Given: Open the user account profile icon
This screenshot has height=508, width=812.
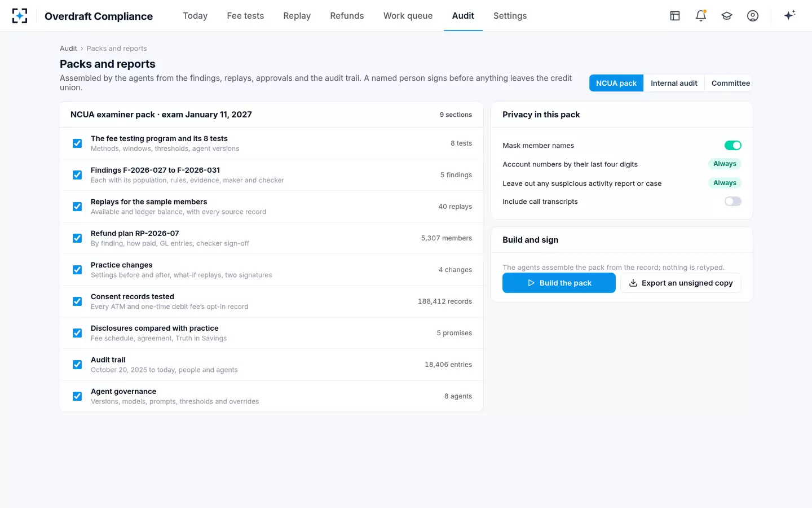Looking at the screenshot, I should click(753, 16).
